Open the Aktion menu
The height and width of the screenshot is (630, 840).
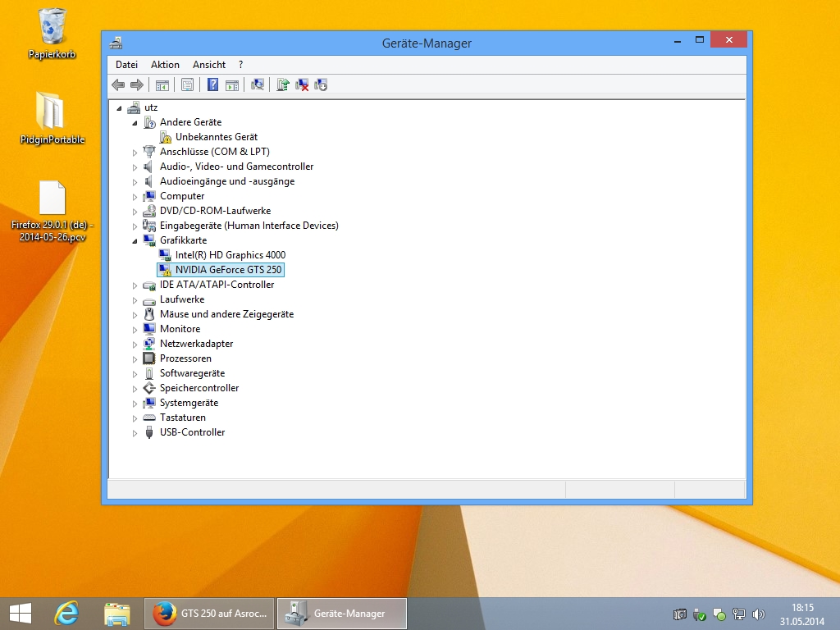click(x=165, y=65)
